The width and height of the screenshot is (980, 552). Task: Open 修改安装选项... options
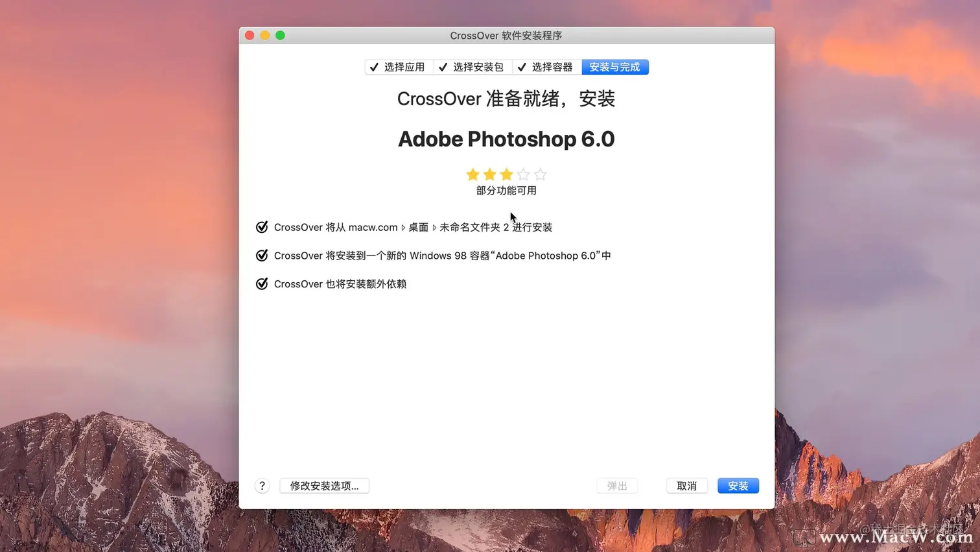pos(324,486)
